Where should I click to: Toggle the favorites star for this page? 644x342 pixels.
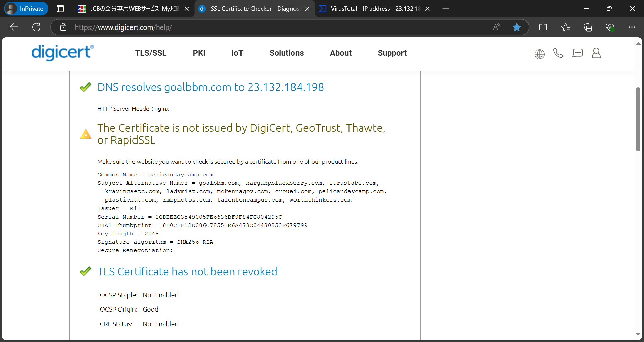pyautogui.click(x=517, y=27)
